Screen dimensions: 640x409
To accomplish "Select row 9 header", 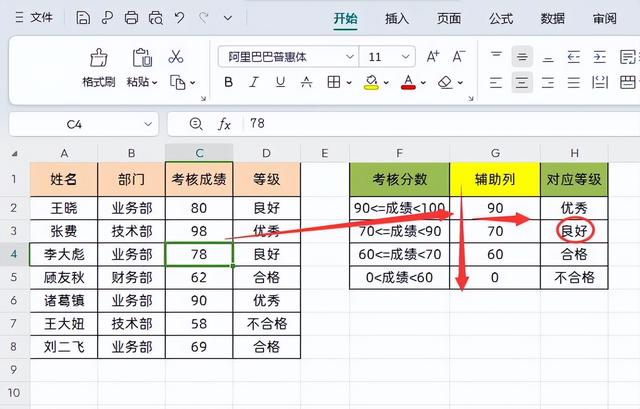I will tap(14, 370).
